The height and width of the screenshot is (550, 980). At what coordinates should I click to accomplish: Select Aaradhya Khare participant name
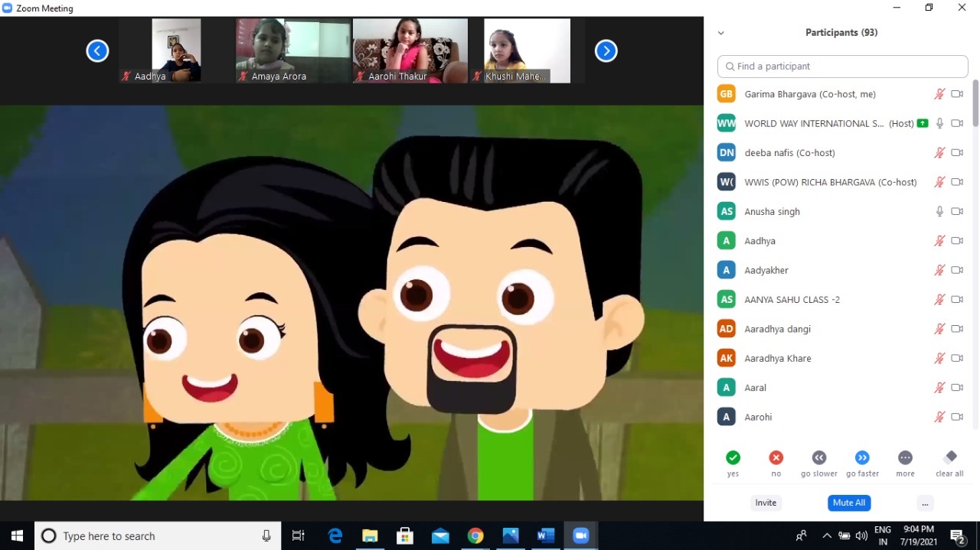point(778,358)
